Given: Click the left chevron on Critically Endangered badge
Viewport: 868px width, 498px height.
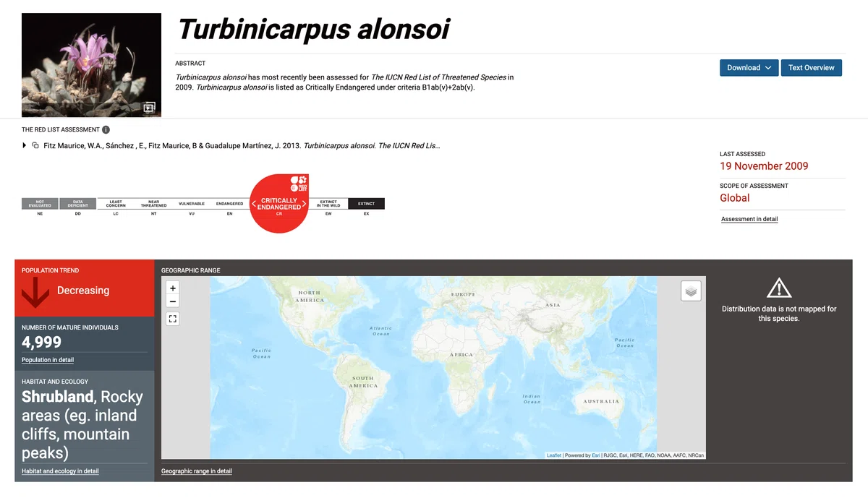Looking at the screenshot, I should coord(254,204).
